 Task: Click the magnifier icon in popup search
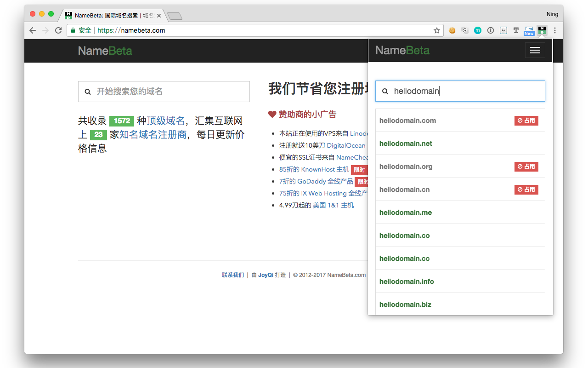(x=385, y=92)
